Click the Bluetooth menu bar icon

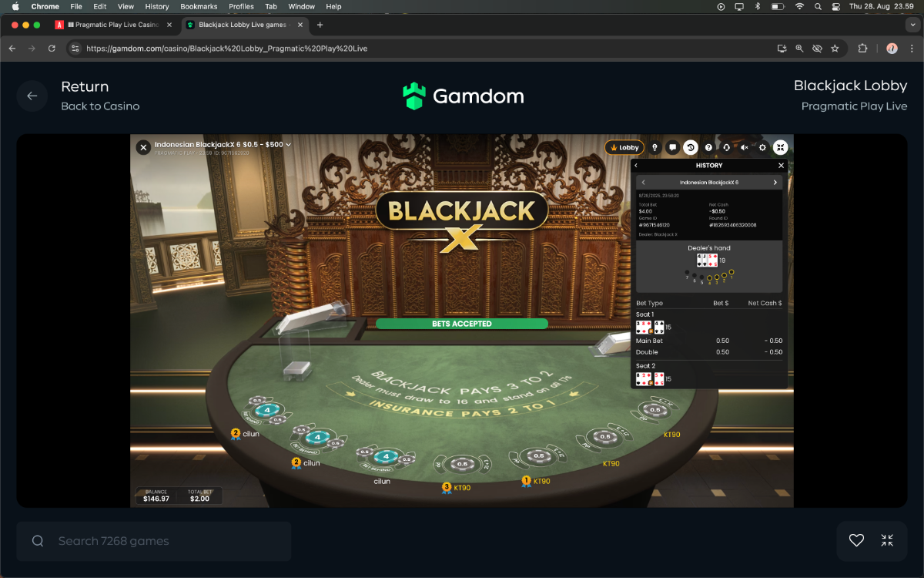pyautogui.click(x=757, y=6)
